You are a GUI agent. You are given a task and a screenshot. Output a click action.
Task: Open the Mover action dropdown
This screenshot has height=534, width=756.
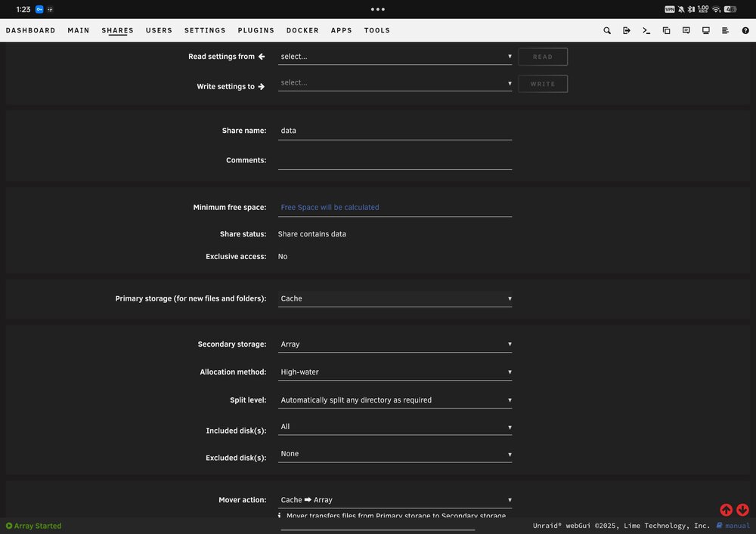pyautogui.click(x=395, y=500)
